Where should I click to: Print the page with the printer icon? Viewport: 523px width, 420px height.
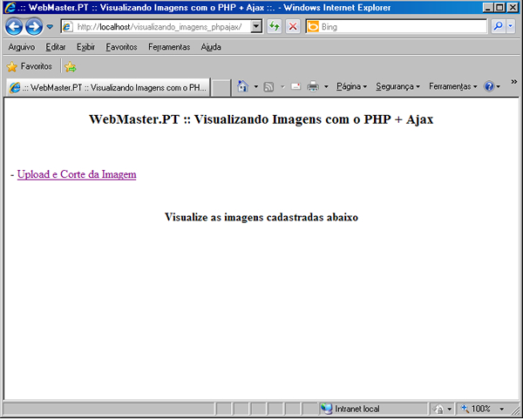[x=313, y=86]
